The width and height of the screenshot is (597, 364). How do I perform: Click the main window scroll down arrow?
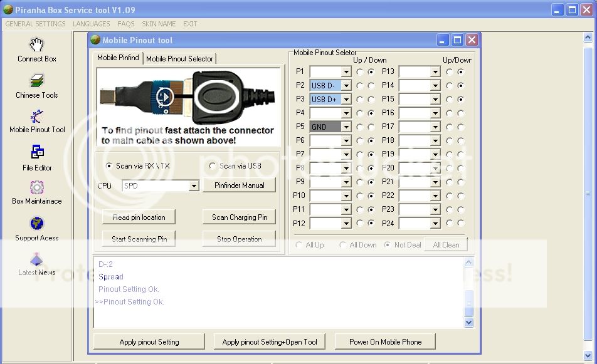(588, 355)
